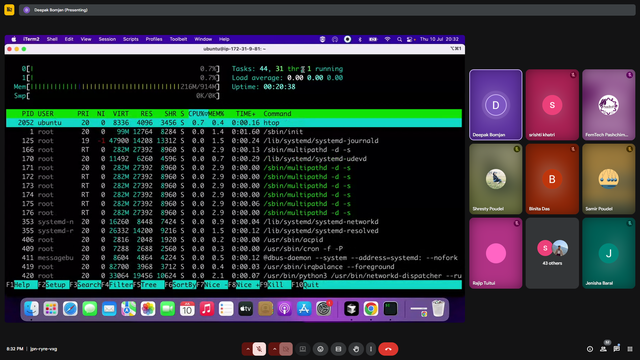Click the present screen button

point(303,349)
